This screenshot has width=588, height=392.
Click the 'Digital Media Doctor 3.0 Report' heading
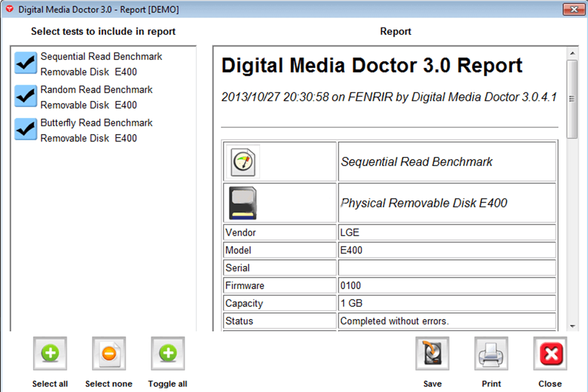pos(372,66)
